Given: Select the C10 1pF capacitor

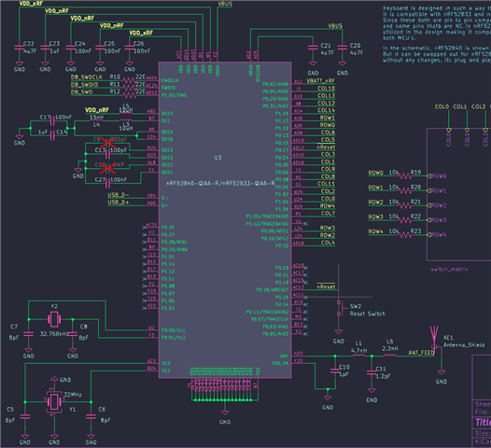Looking at the screenshot, I should click(335, 371).
